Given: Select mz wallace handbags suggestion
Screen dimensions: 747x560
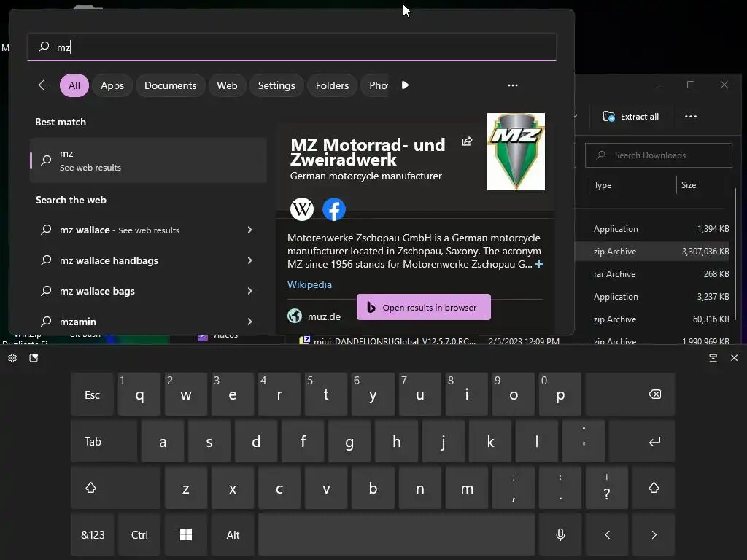Looking at the screenshot, I should 109,260.
